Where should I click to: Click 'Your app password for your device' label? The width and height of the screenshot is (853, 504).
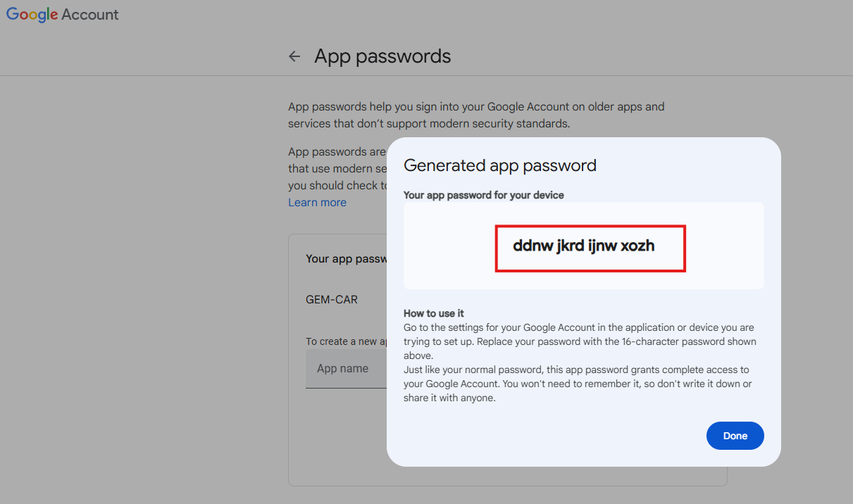tap(484, 195)
